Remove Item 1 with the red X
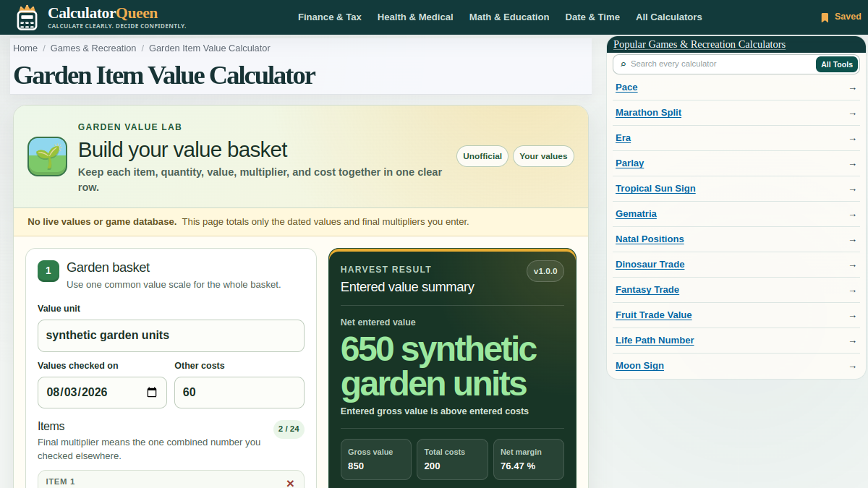The width and height of the screenshot is (868, 488). [x=290, y=483]
